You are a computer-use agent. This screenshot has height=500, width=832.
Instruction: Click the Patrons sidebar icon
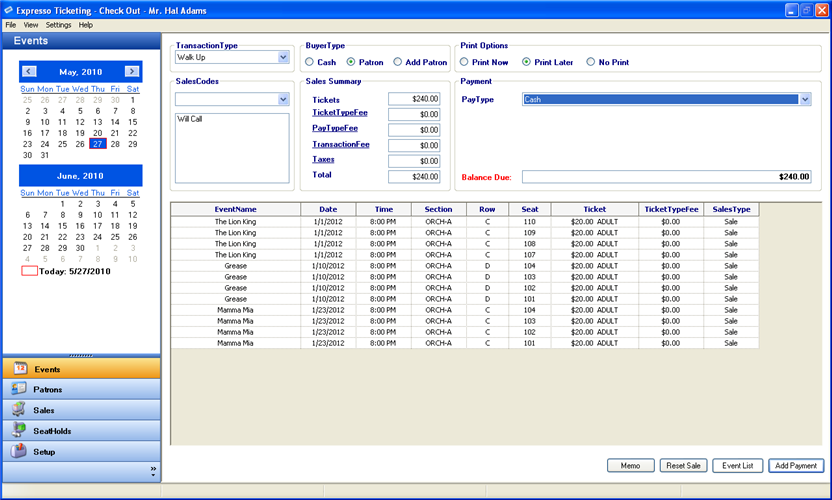point(19,389)
